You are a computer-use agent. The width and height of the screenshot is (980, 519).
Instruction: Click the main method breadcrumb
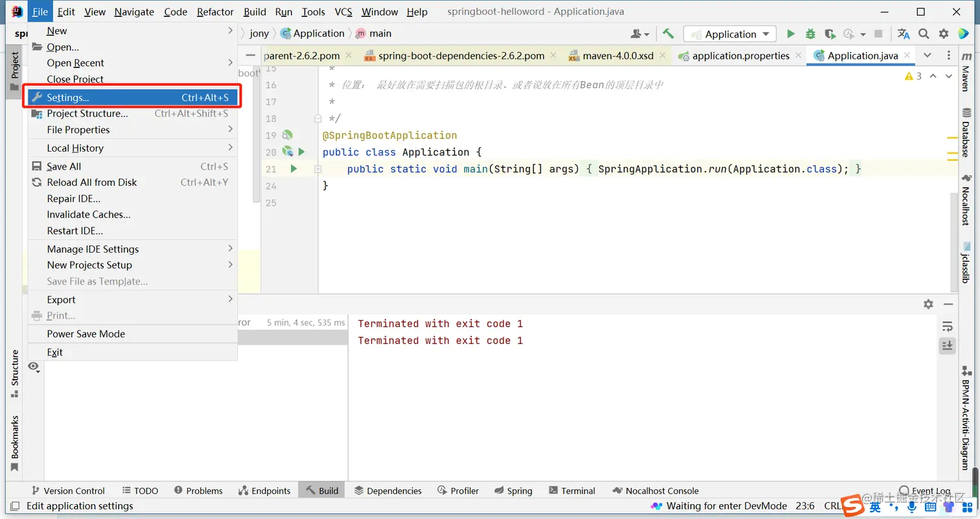tap(373, 34)
